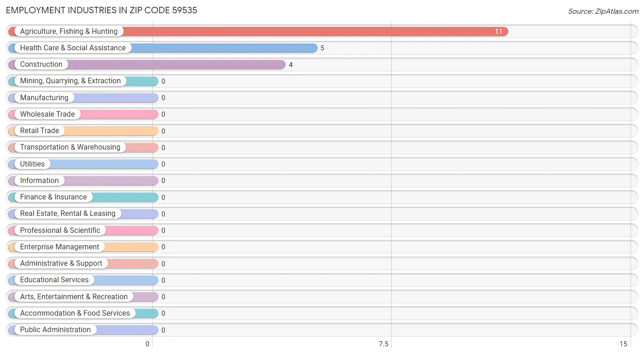Click the chart title Employment Industries in Zip Code 59535

pos(102,10)
